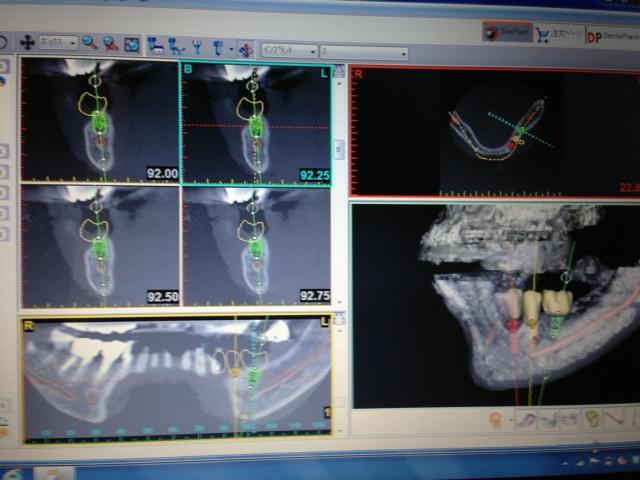
Task: Click the fit-to-view icon in toolbar
Action: pos(132,45)
